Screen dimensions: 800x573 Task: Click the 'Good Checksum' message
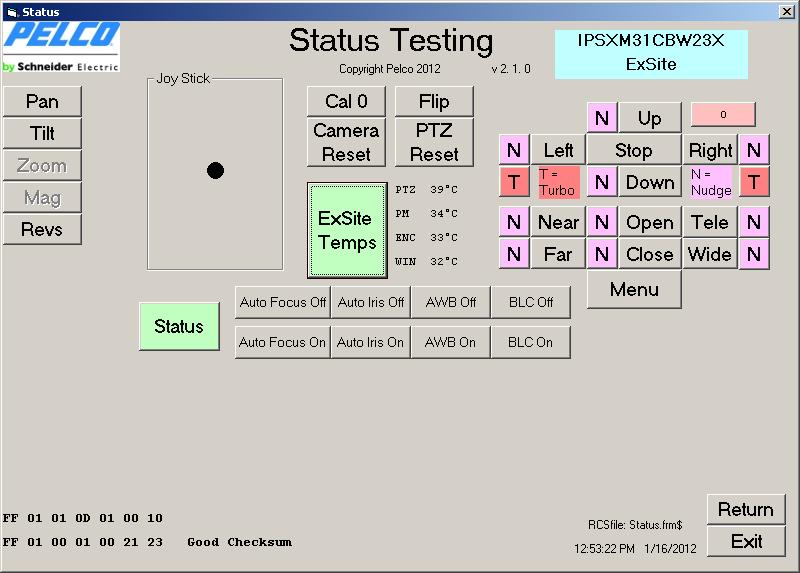(x=239, y=542)
